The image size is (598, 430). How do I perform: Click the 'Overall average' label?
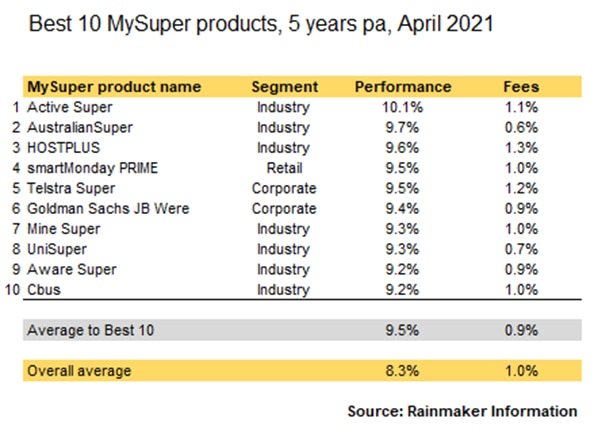point(79,371)
